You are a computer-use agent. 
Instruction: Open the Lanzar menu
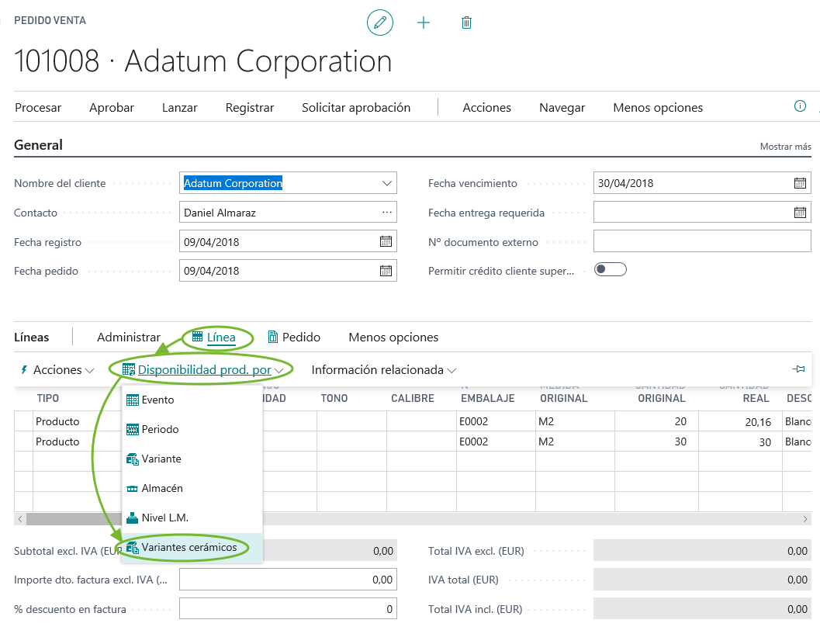tap(179, 108)
